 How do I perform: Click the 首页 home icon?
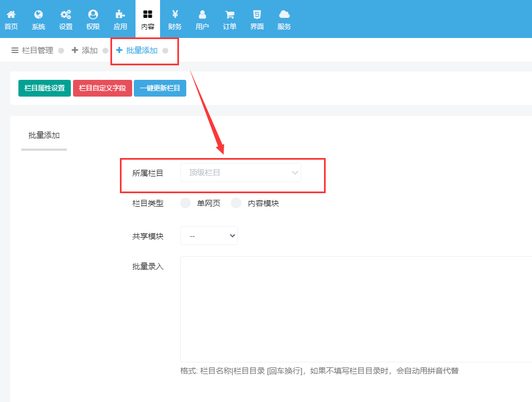pos(11,15)
